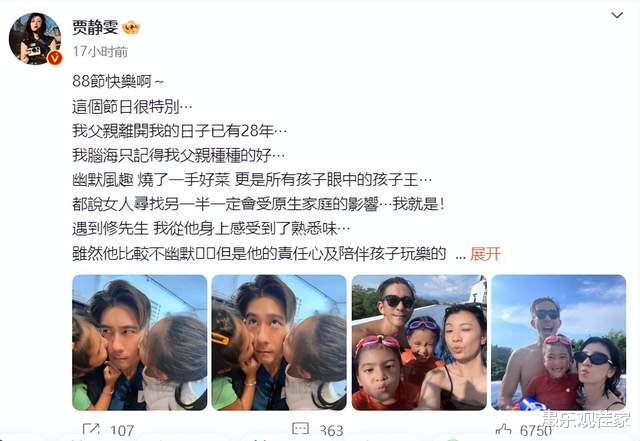Open first photo of man kissed by kids
Image resolution: width=640 pixels, height=441 pixels.
point(140,343)
